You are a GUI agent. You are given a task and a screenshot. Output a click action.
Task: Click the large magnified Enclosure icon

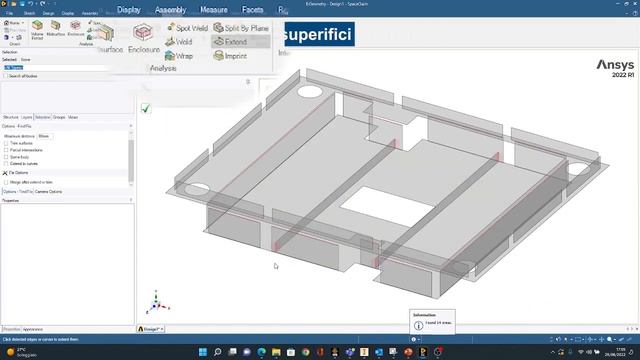click(x=143, y=33)
